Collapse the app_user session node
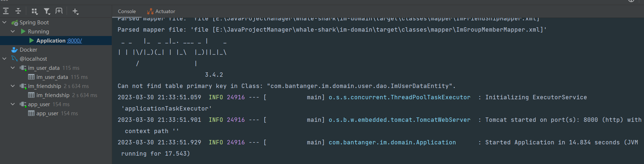This screenshot has height=164, width=644. [13, 104]
